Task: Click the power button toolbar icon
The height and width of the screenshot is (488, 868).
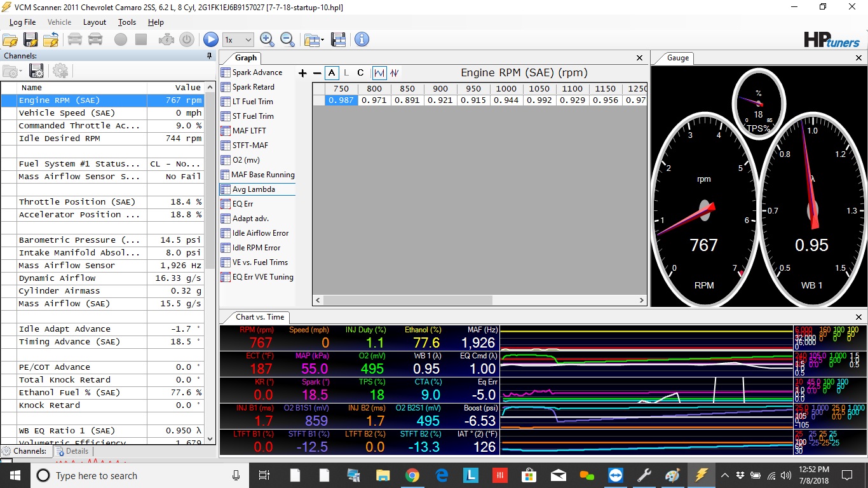Action: pos(187,39)
